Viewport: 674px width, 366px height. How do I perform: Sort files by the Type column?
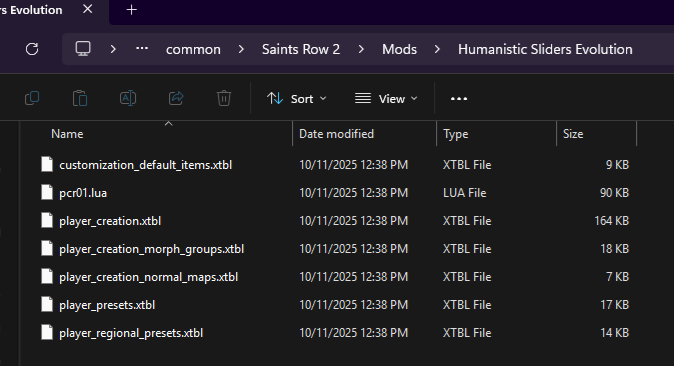pyautogui.click(x=456, y=134)
